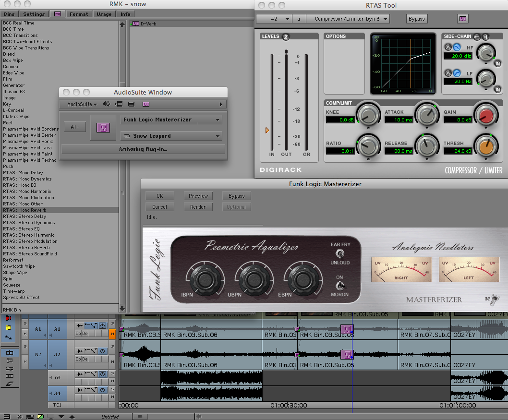The image size is (508, 420).
Task: Click the side-chain listen speaker icon
Action: point(485,36)
